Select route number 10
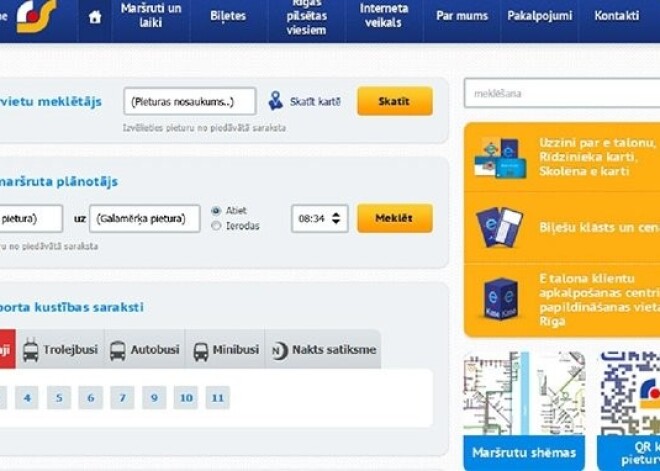This screenshot has width=660, height=471. pos(186,398)
